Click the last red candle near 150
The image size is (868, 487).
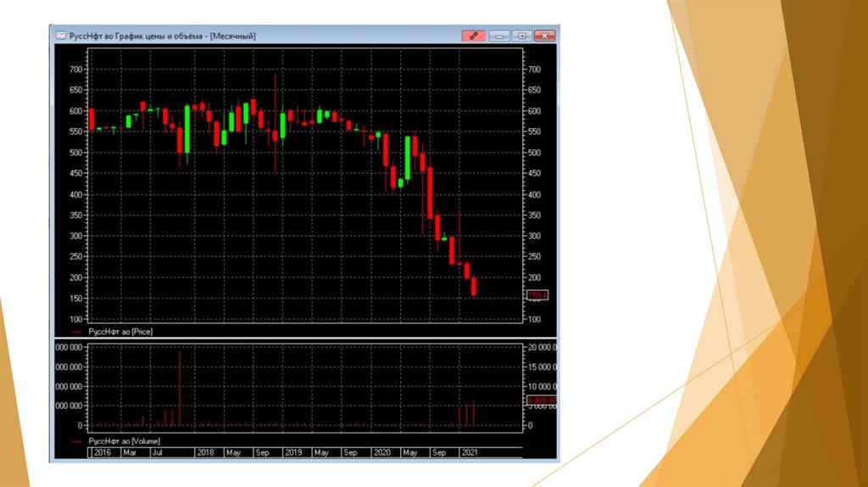point(474,287)
